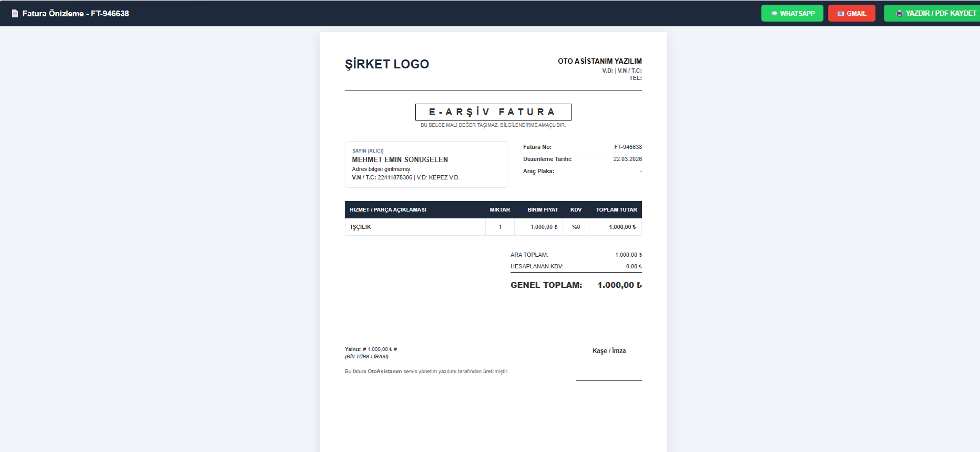The width and height of the screenshot is (980, 452).
Task: Click the HİZMET / PARÇA AÇIKLAMASI column header
Action: point(388,210)
